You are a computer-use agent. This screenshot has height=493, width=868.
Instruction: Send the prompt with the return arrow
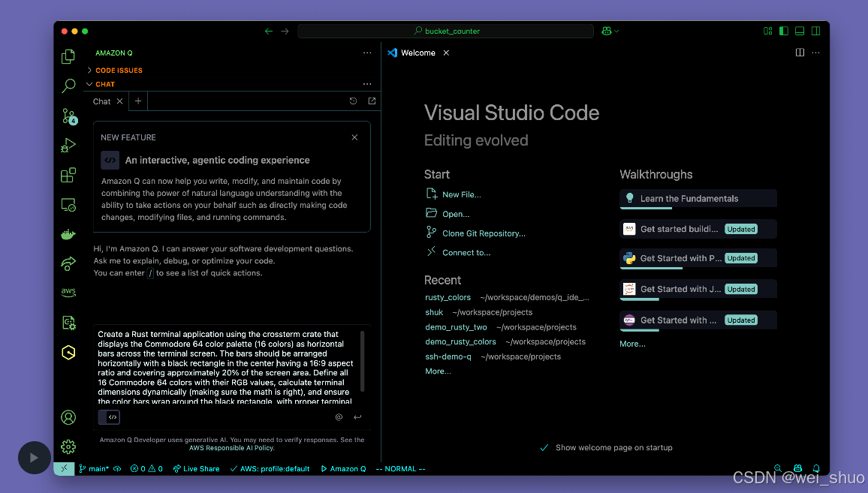(x=357, y=417)
